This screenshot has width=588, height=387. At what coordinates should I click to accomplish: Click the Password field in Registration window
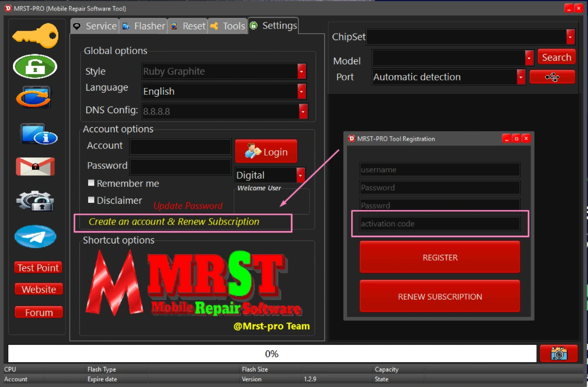pyautogui.click(x=440, y=188)
